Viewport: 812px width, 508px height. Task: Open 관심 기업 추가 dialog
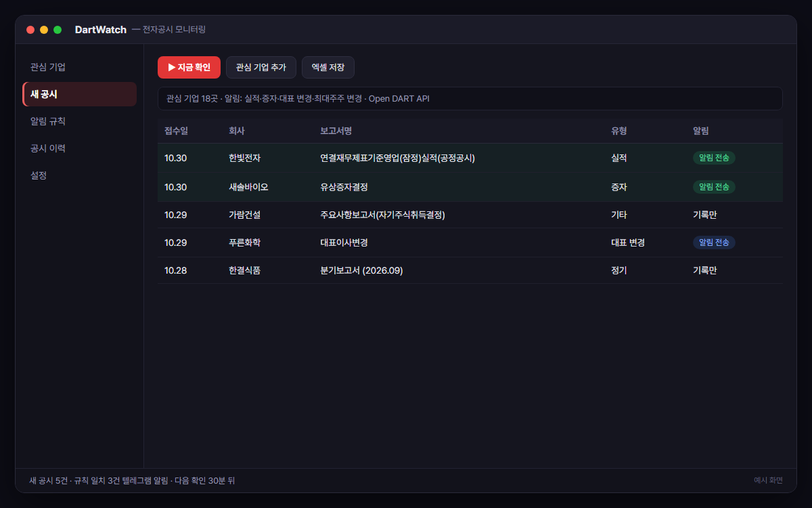point(261,68)
